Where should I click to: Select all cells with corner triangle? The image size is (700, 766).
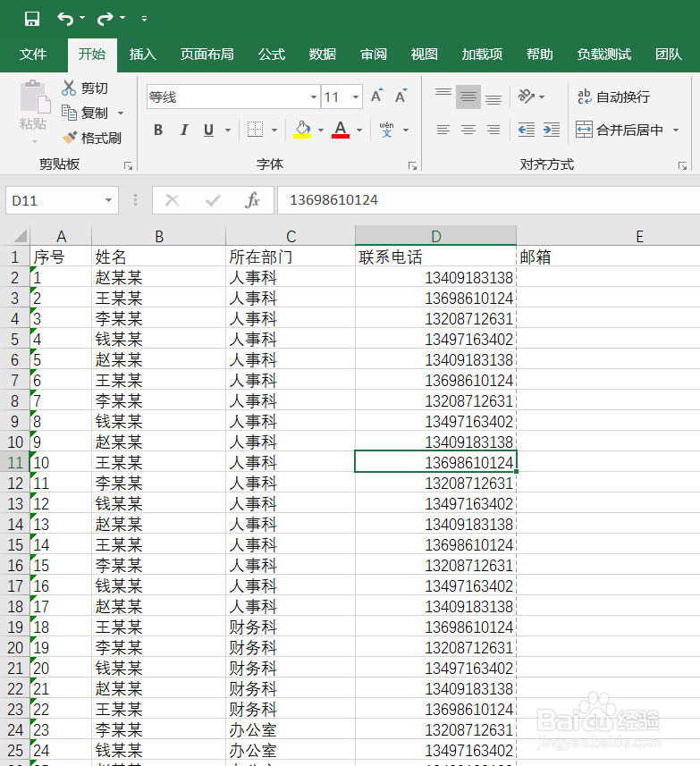coord(20,237)
